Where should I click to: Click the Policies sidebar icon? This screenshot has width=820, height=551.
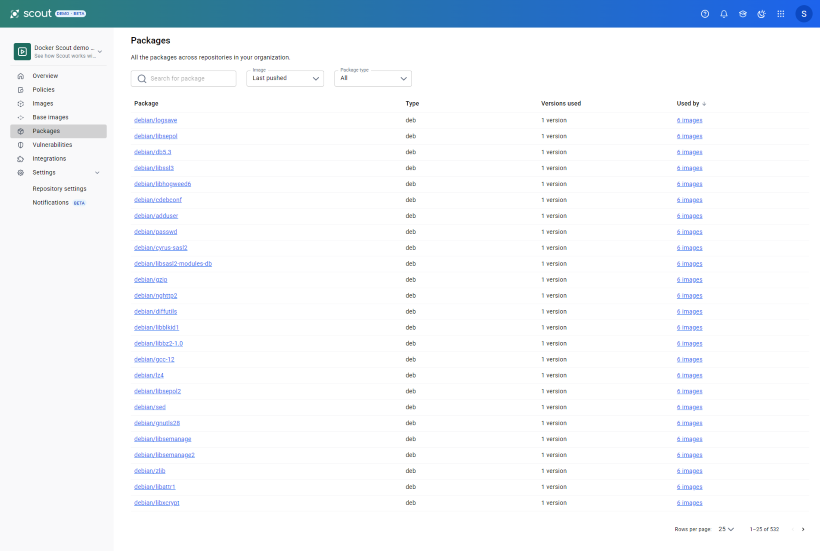click(20, 90)
